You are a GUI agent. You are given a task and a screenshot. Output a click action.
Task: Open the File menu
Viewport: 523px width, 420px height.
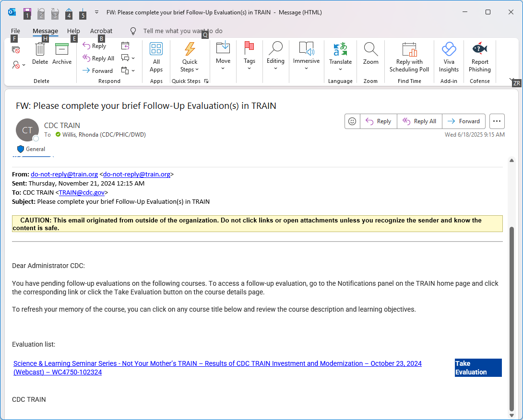pos(15,31)
